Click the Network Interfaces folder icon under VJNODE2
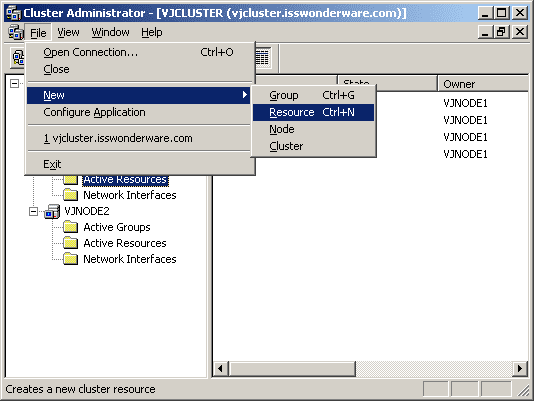534x401 pixels. [70, 259]
